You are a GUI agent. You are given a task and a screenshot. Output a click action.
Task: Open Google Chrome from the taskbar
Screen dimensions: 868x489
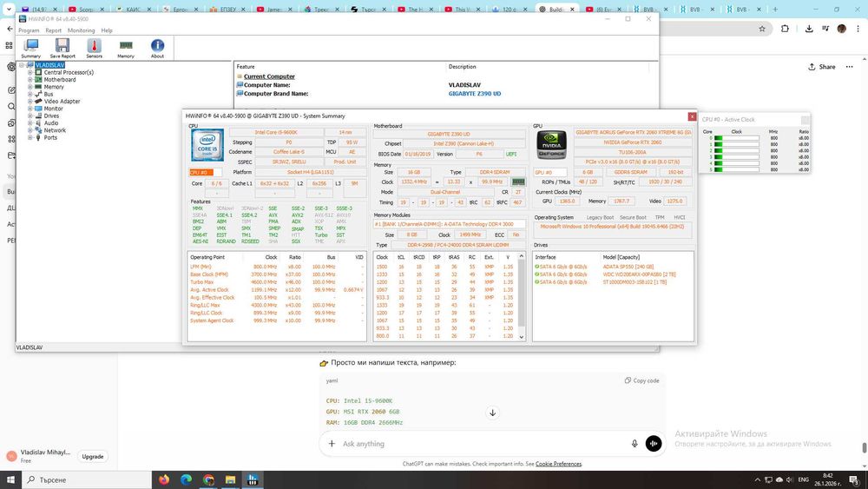coord(208,479)
